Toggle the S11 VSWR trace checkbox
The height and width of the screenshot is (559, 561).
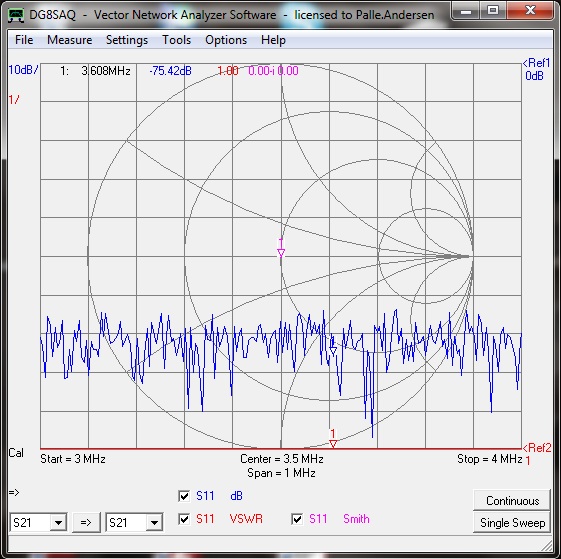click(x=184, y=519)
